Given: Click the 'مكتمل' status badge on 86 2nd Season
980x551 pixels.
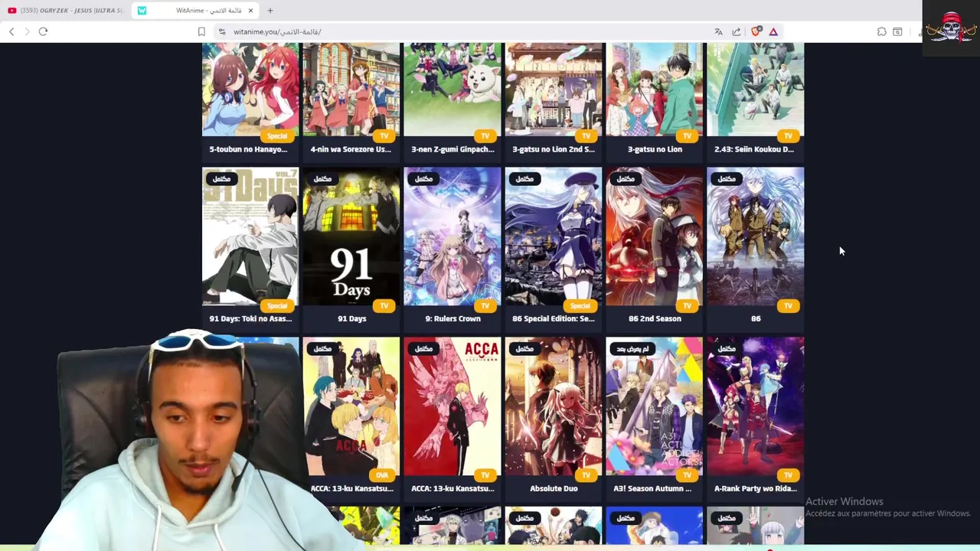Looking at the screenshot, I should (x=626, y=179).
